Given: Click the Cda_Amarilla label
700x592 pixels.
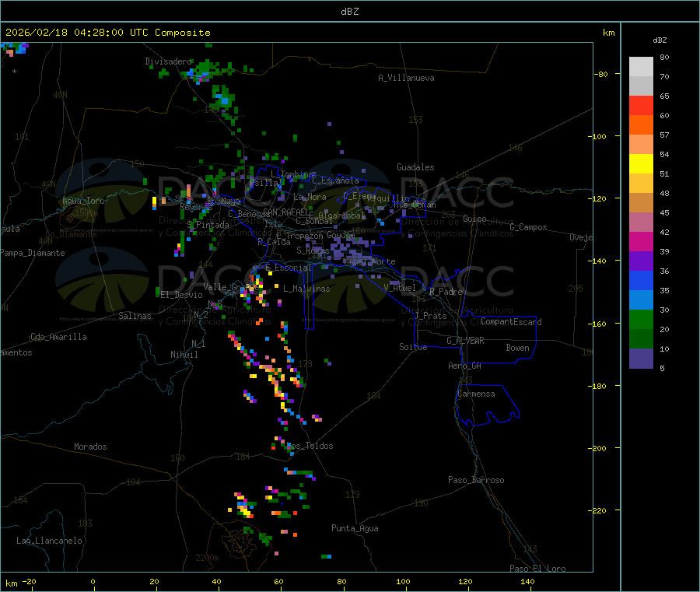Looking at the screenshot, I should tap(58, 337).
